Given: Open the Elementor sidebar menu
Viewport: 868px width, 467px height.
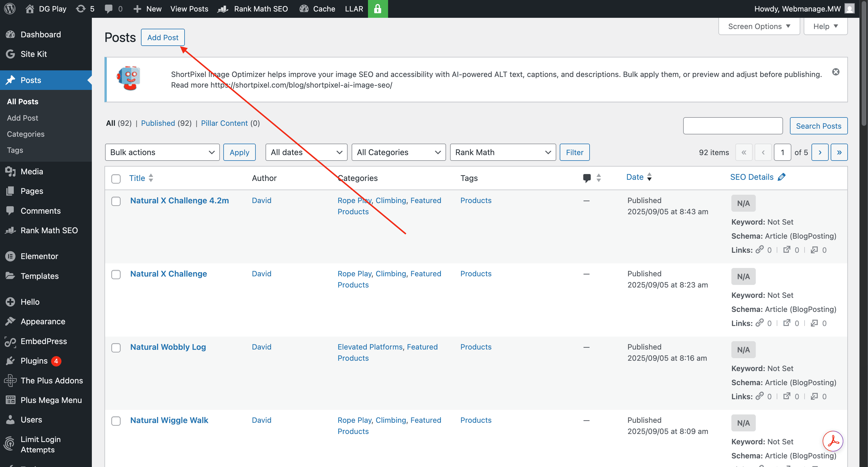Looking at the screenshot, I should click(39, 256).
